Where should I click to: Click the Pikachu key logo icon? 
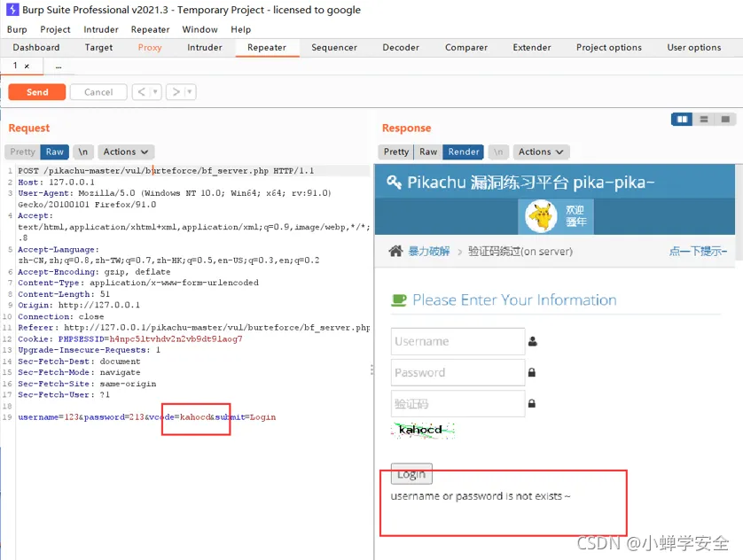395,182
